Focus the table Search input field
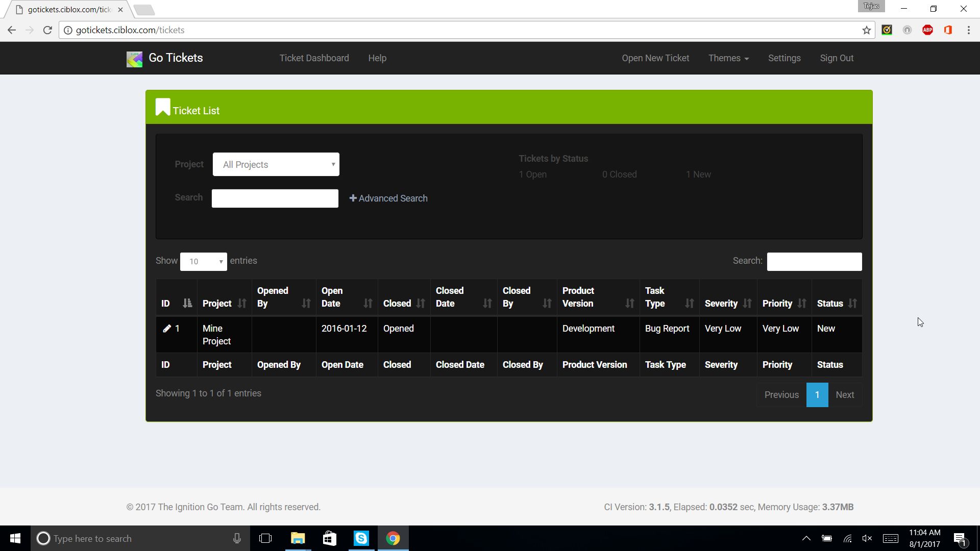 (814, 262)
